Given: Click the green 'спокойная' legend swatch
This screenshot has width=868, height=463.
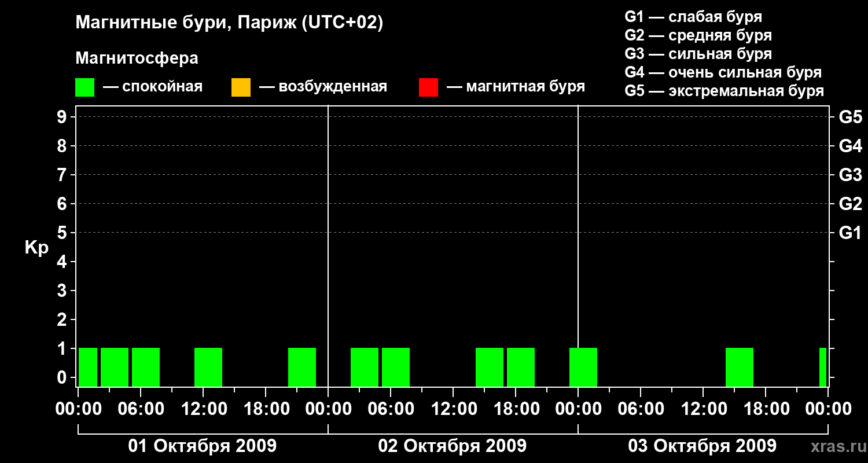Looking at the screenshot, I should (x=84, y=87).
